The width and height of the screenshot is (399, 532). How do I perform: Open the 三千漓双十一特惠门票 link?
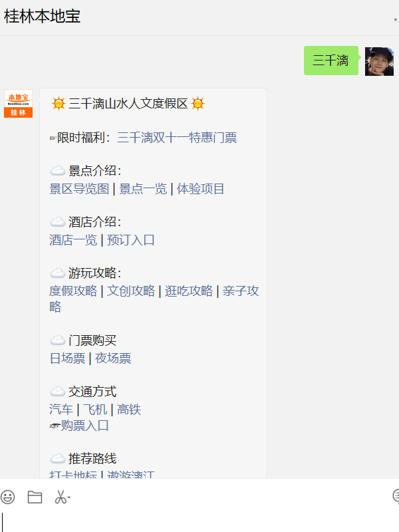(x=177, y=138)
